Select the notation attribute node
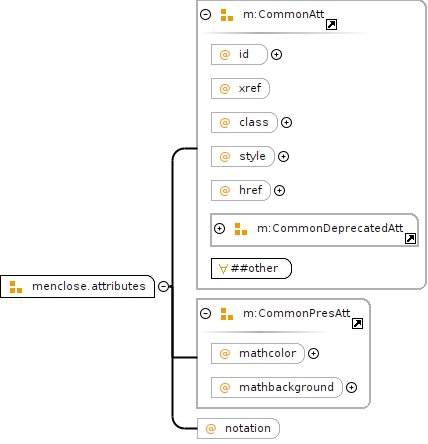Viewport: 428px width, 444px height. click(238, 428)
